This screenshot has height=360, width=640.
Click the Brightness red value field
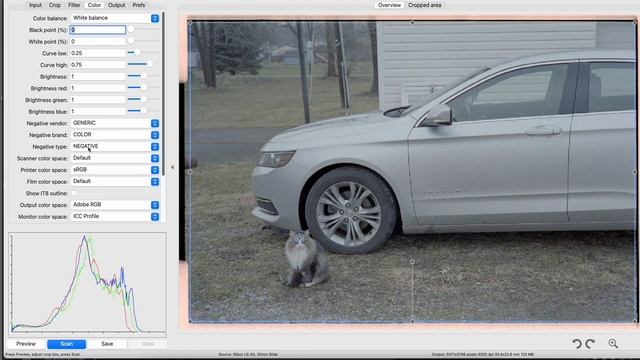98,88
